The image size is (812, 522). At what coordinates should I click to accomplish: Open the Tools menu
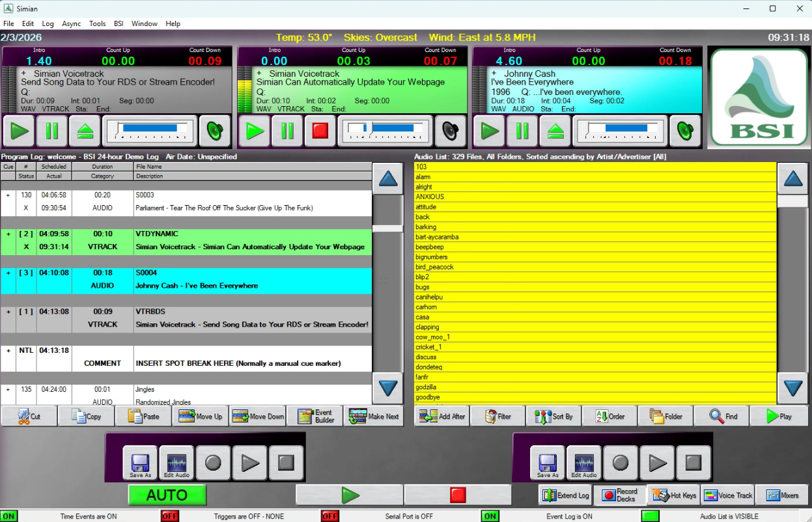point(97,23)
